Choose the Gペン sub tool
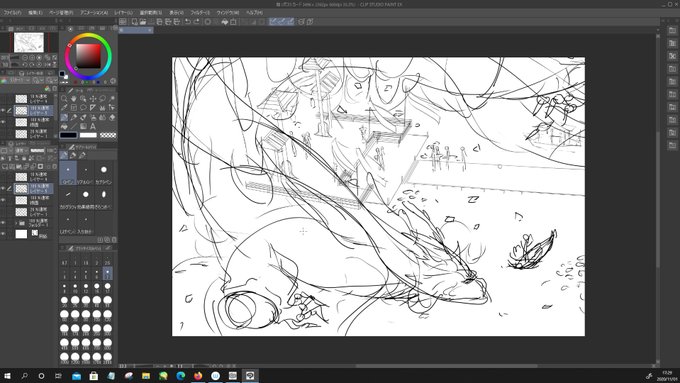 coord(68,173)
